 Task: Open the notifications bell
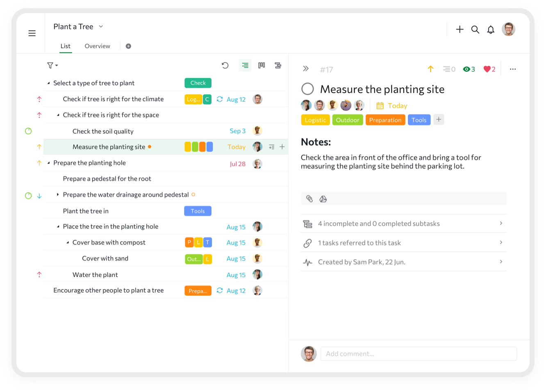pyautogui.click(x=491, y=30)
